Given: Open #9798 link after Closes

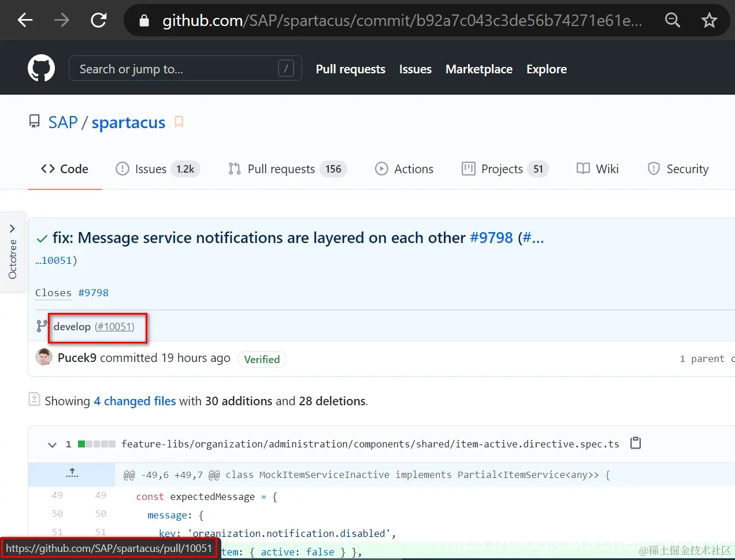Looking at the screenshot, I should (x=93, y=293).
